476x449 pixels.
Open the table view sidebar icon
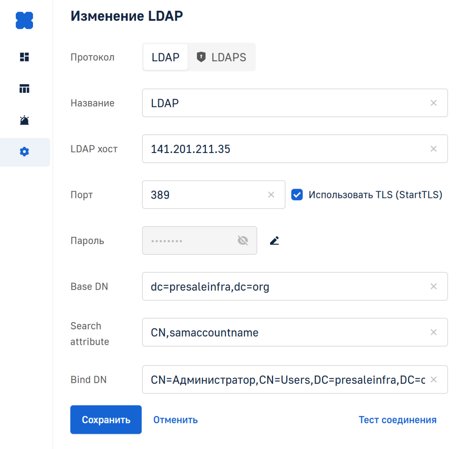(24, 89)
